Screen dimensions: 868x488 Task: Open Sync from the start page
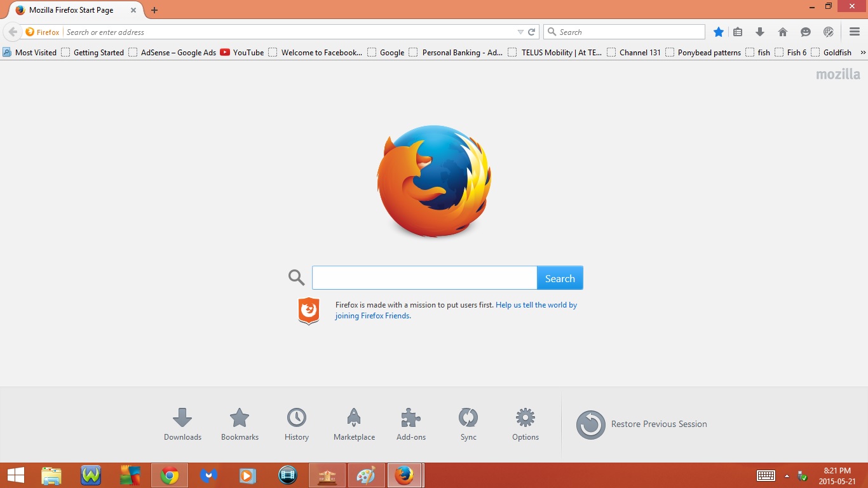[x=468, y=424]
